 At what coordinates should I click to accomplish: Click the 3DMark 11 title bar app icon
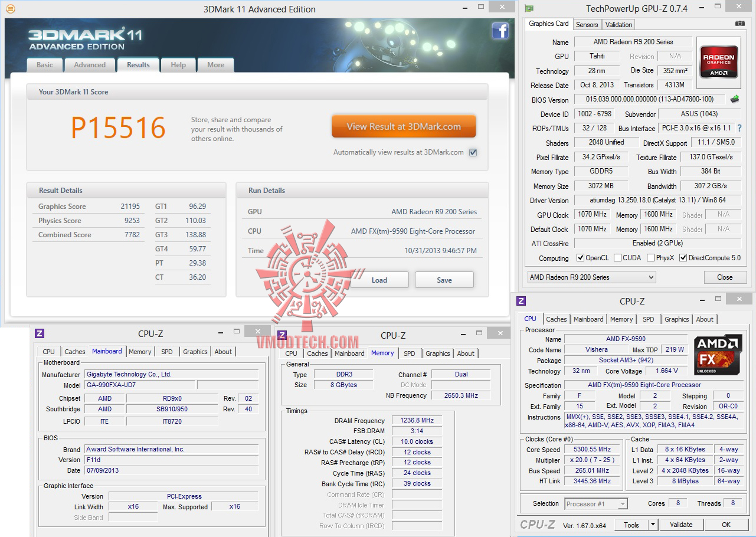point(11,9)
